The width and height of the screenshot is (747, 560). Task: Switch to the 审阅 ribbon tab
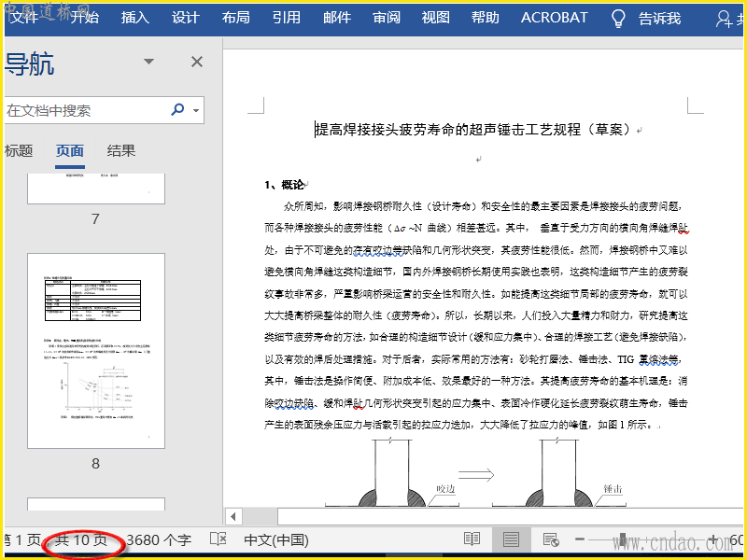coord(387,18)
